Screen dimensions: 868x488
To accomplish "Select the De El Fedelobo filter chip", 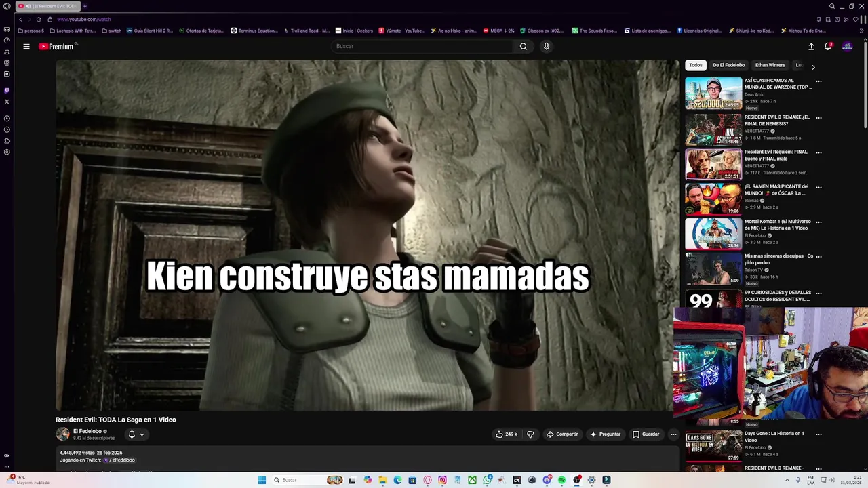I will tap(728, 65).
